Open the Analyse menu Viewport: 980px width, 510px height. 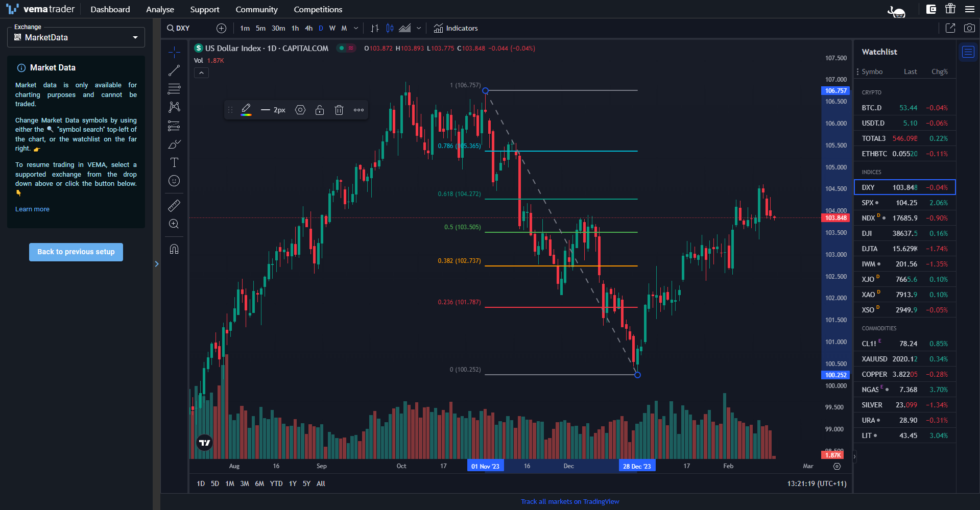pyautogui.click(x=160, y=9)
